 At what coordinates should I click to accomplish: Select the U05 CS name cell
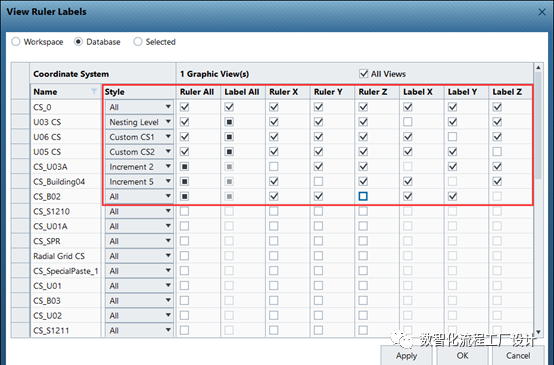click(x=66, y=152)
